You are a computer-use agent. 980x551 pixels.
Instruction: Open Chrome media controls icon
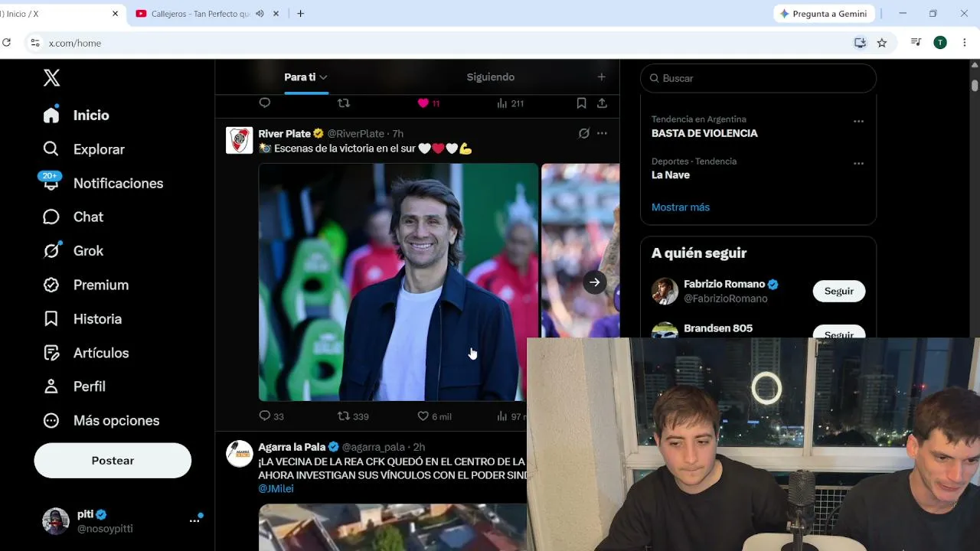pyautogui.click(x=916, y=43)
